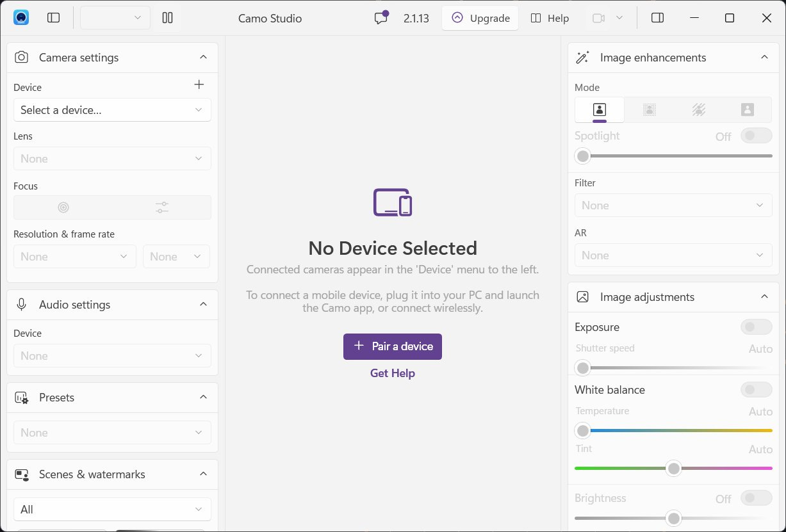Click the Pair a device button
The height and width of the screenshot is (532, 786).
pyautogui.click(x=393, y=346)
